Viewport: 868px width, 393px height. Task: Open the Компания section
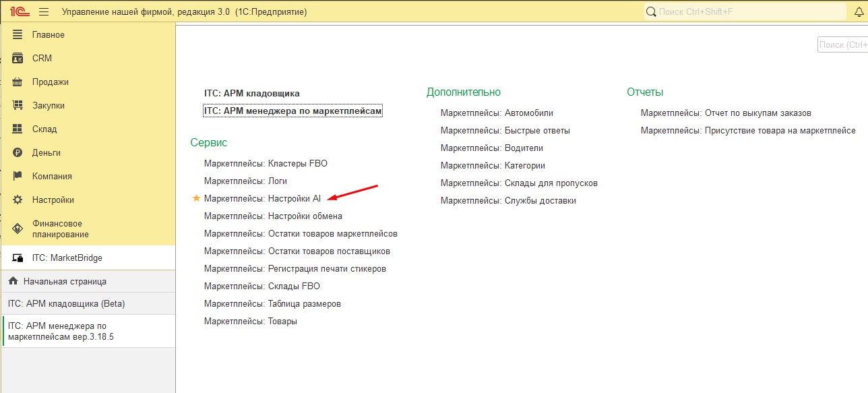pos(88,176)
